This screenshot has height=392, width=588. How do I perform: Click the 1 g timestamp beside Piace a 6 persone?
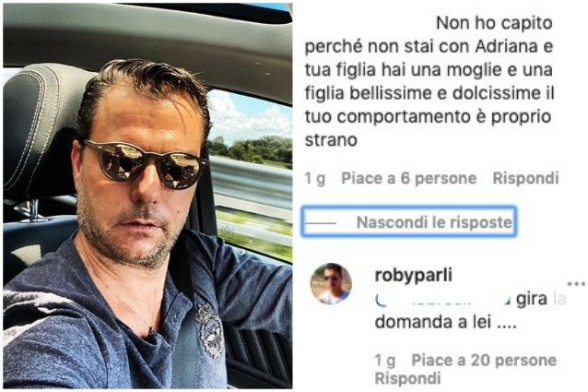click(314, 179)
